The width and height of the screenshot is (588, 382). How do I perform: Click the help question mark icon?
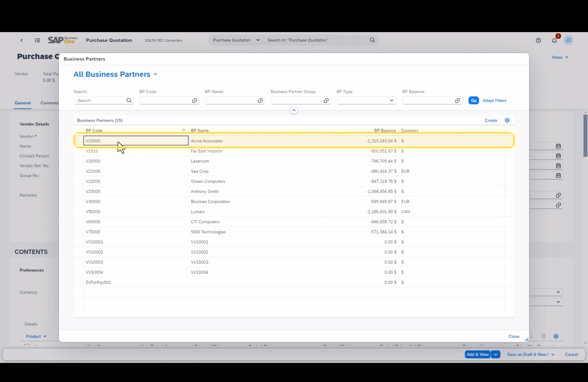tap(538, 40)
